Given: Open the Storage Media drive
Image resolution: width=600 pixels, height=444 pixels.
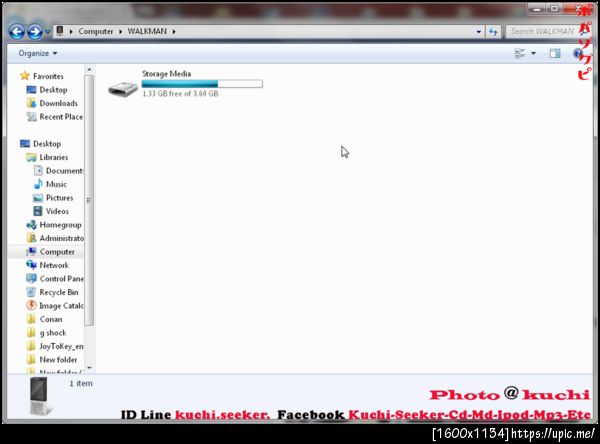Looking at the screenshot, I should pos(122,89).
